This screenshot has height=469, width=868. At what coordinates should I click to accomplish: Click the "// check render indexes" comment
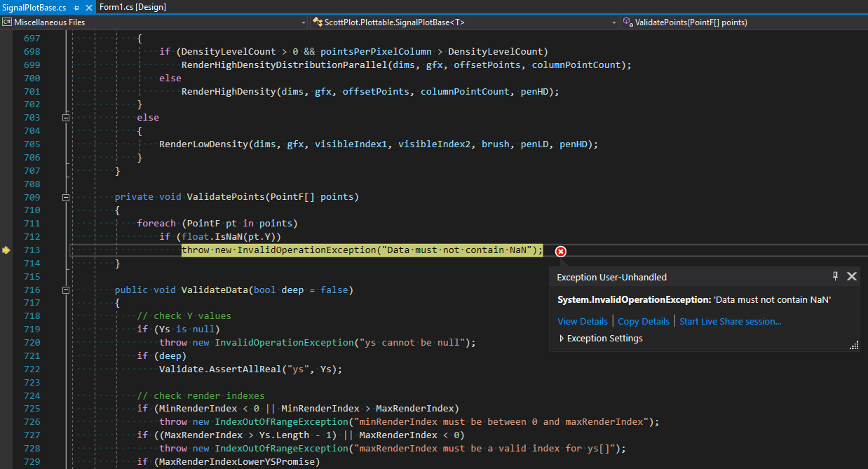[201, 395]
